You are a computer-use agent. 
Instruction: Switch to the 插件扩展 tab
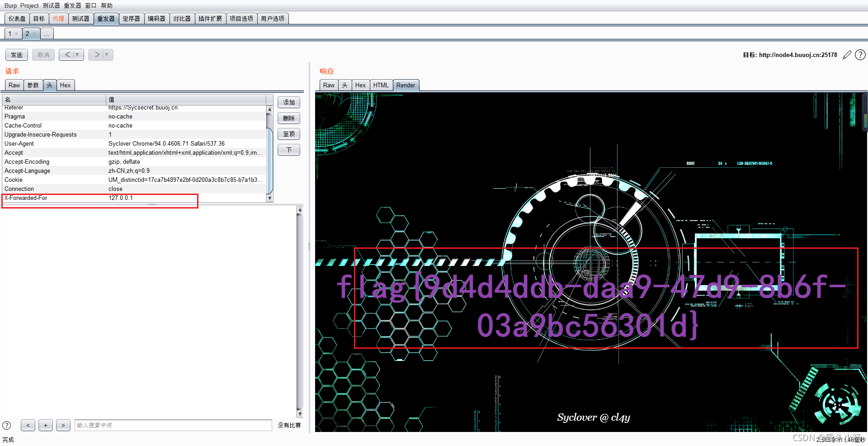coord(210,19)
